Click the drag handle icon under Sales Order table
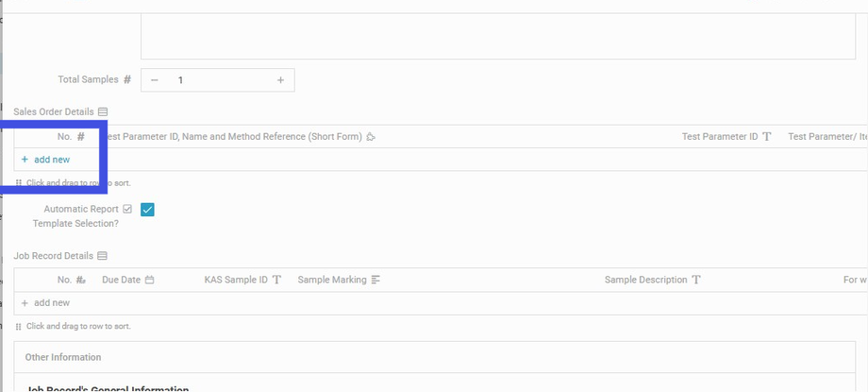This screenshot has height=392, width=868. point(19,183)
